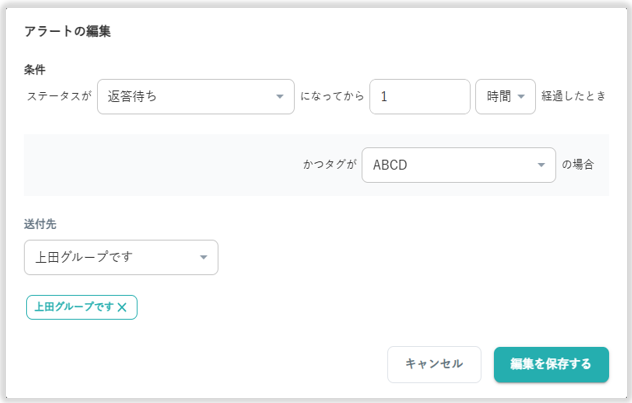Click the になってから text
Screen dimensions: 632x403
(333, 97)
